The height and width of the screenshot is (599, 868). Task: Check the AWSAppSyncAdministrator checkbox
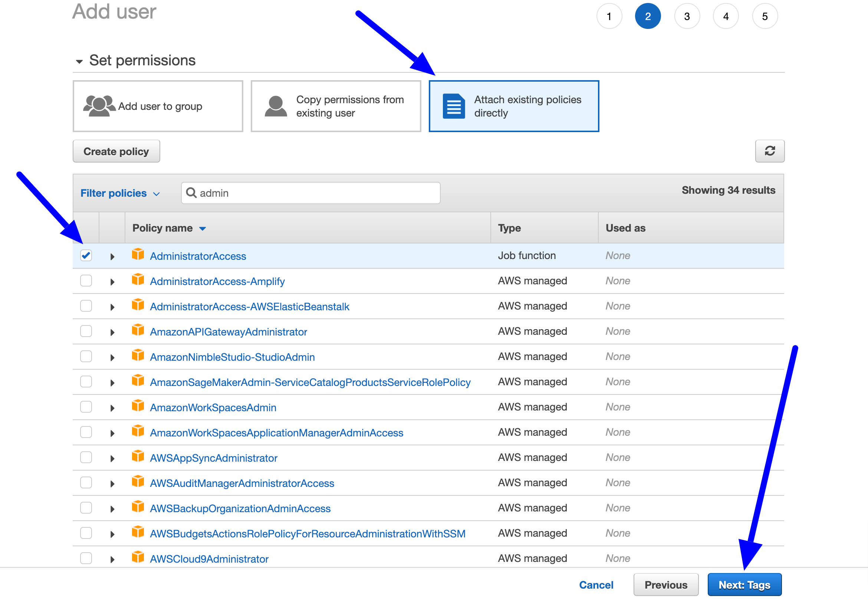86,457
